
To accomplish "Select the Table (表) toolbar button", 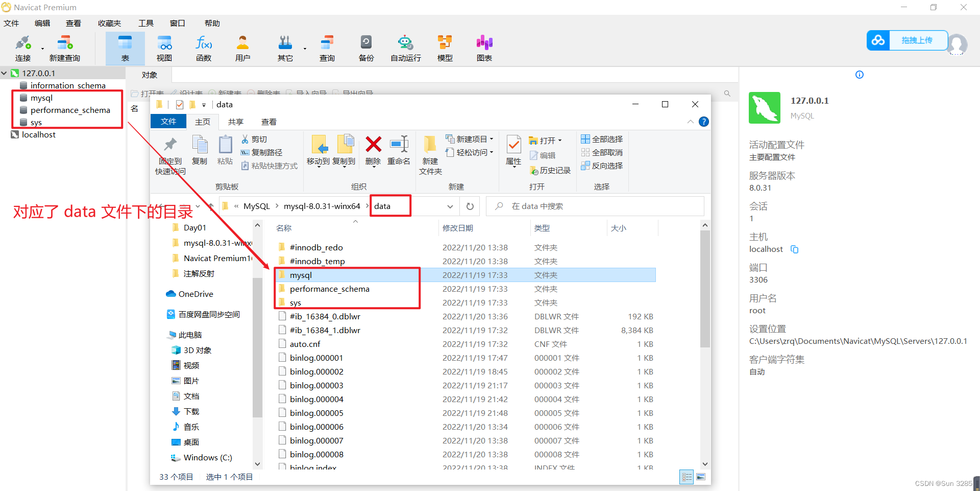I will click(x=125, y=49).
